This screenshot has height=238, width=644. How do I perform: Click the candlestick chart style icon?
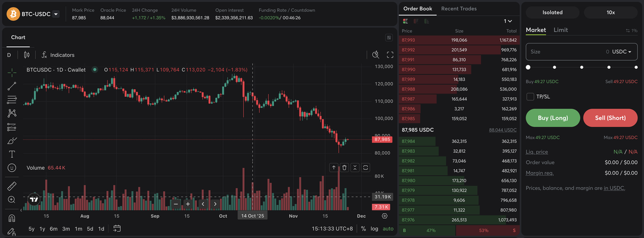coord(26,55)
